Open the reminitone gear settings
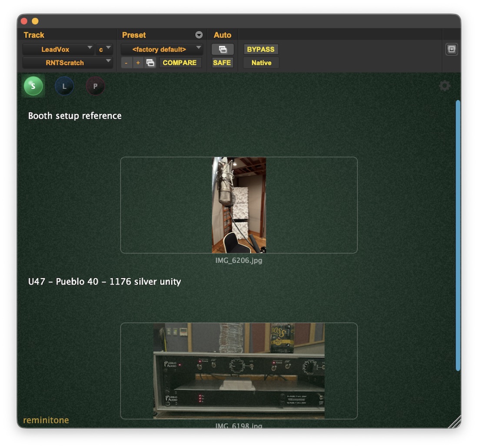The height and width of the screenshot is (448, 478). (x=445, y=86)
